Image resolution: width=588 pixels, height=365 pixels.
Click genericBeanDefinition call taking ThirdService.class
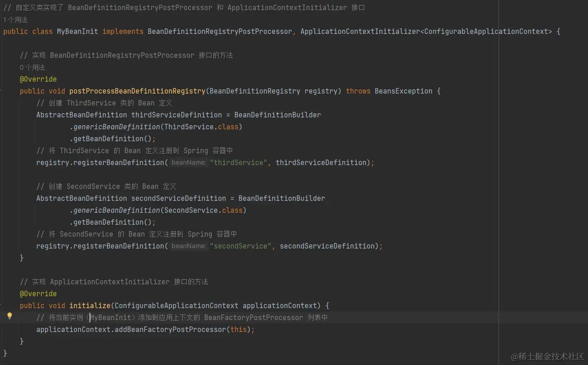coord(116,127)
